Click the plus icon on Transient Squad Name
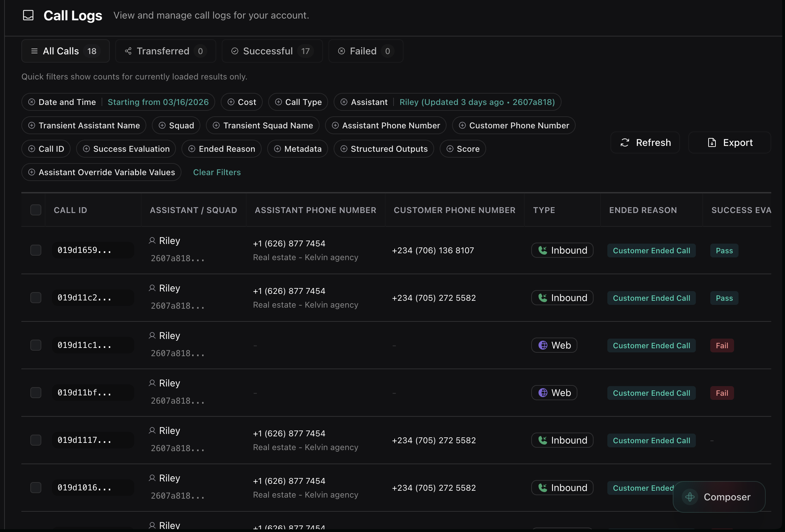Image resolution: width=785 pixels, height=532 pixels. [x=216, y=126]
